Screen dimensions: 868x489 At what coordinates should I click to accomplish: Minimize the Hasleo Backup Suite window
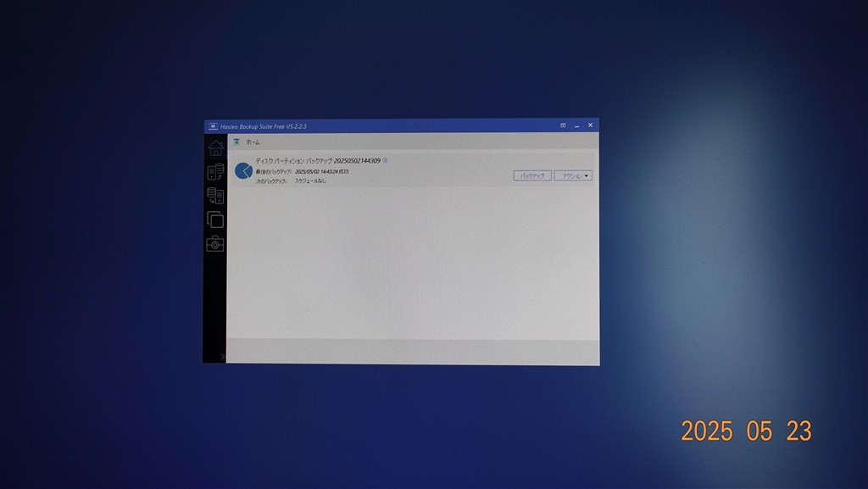tap(576, 125)
